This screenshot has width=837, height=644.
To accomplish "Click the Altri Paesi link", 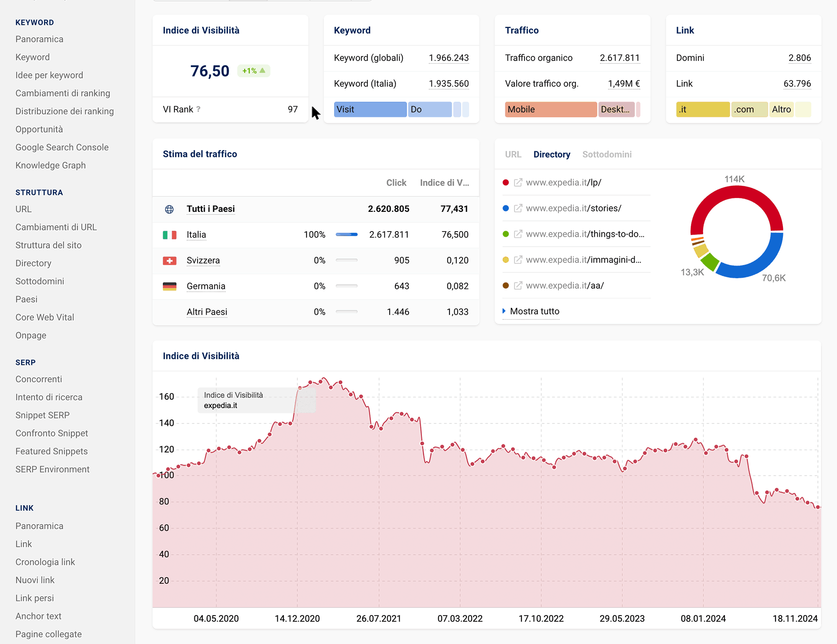I will pyautogui.click(x=207, y=312).
